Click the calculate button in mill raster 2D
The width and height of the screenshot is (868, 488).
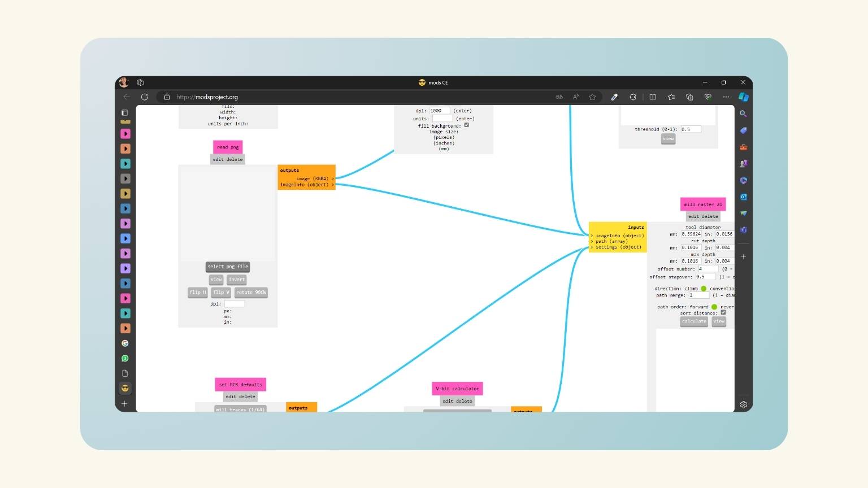[694, 321]
